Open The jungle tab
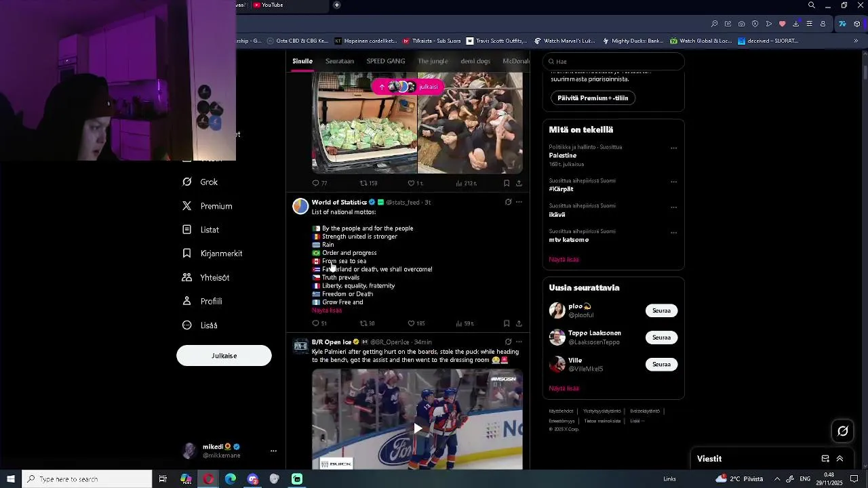This screenshot has width=868, height=488. pos(433,61)
